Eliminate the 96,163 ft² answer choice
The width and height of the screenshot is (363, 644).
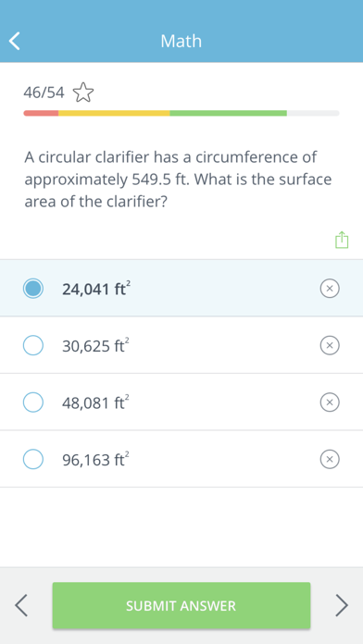coord(330,459)
